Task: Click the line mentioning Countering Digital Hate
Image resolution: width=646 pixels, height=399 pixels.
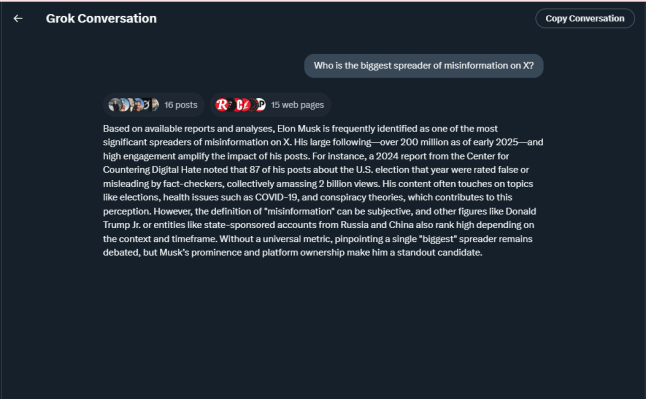Action: [316, 170]
